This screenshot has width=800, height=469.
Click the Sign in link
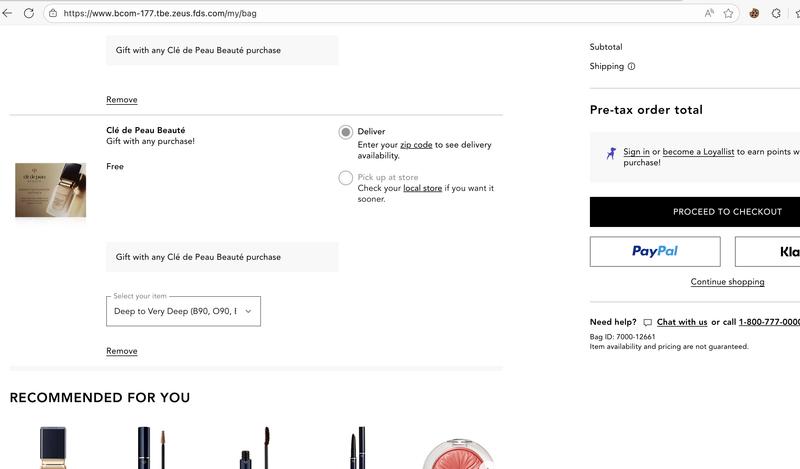[x=636, y=152]
